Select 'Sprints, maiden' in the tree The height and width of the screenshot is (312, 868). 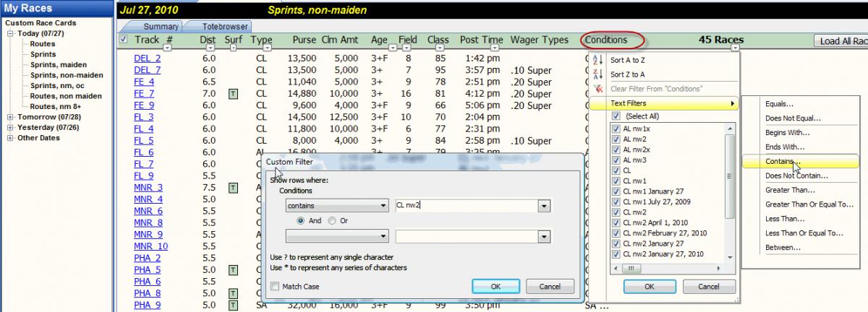pyautogui.click(x=59, y=64)
